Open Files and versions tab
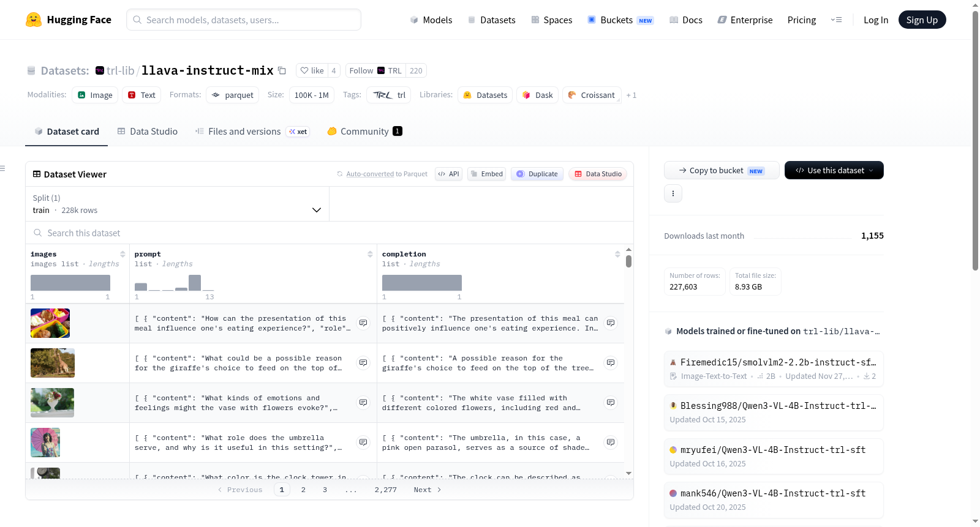This screenshot has height=527, width=980. pos(252,131)
